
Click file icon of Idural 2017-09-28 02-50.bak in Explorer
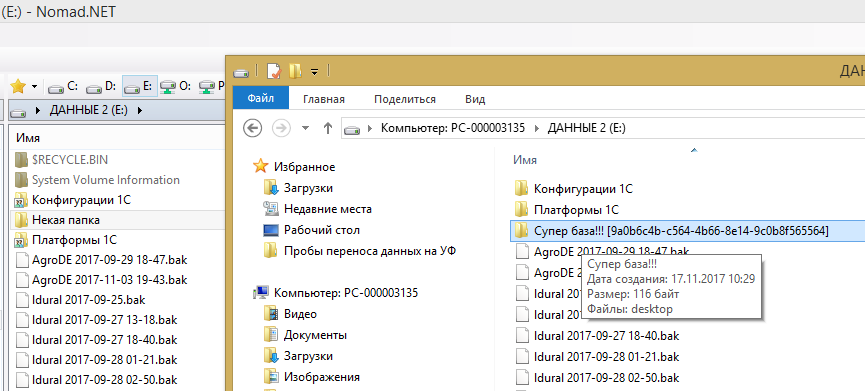pos(521,378)
